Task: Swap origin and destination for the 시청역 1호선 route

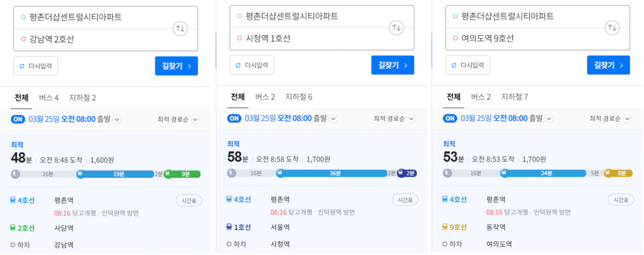Action: coord(397,28)
